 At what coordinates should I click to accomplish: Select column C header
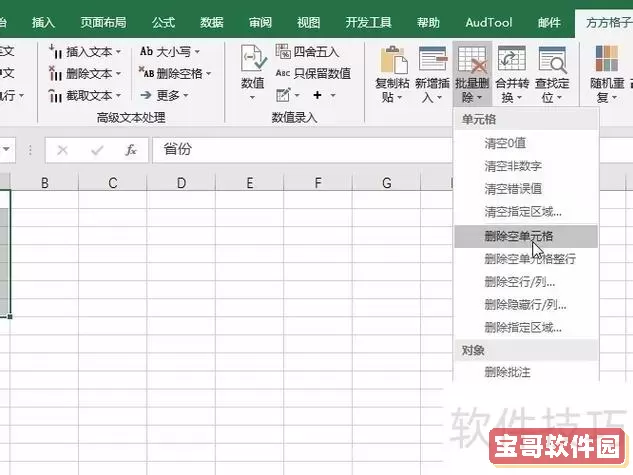click(x=113, y=183)
